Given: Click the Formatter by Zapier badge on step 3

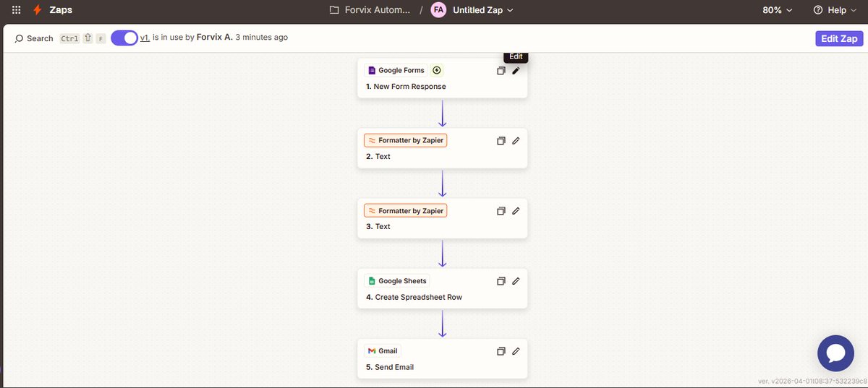Looking at the screenshot, I should (x=405, y=210).
